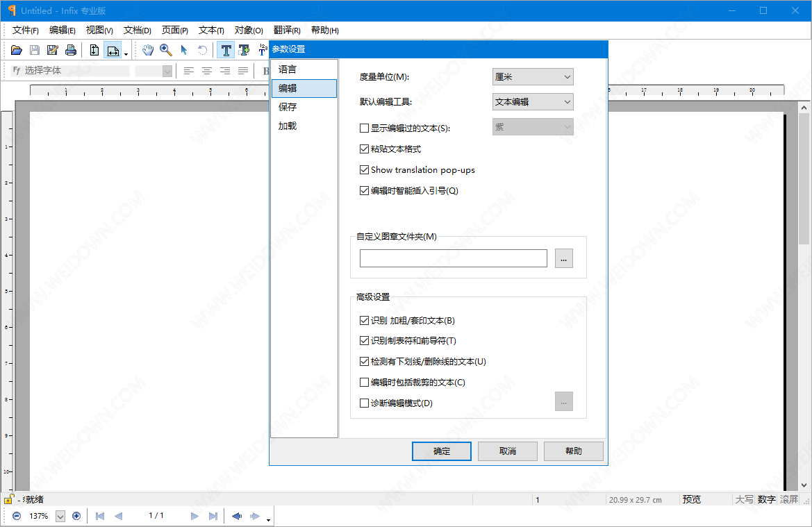Viewport: 812px width, 527px height.
Task: Browse for custom stamp folder (...) button
Action: [564, 258]
